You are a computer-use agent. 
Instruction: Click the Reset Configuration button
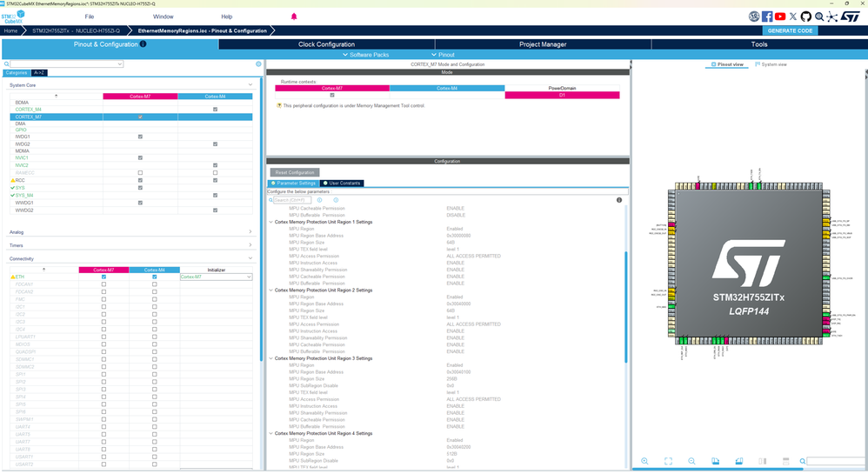295,172
